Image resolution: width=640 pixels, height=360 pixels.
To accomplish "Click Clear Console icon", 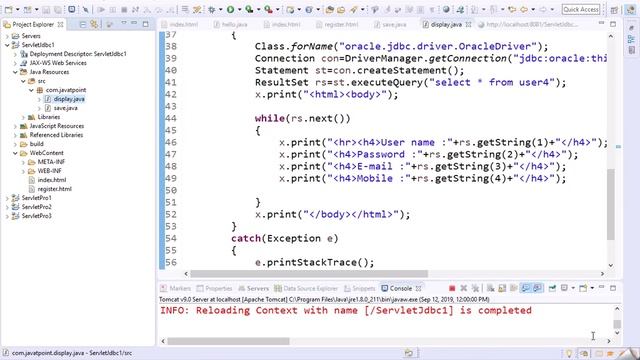I will [x=491, y=288].
